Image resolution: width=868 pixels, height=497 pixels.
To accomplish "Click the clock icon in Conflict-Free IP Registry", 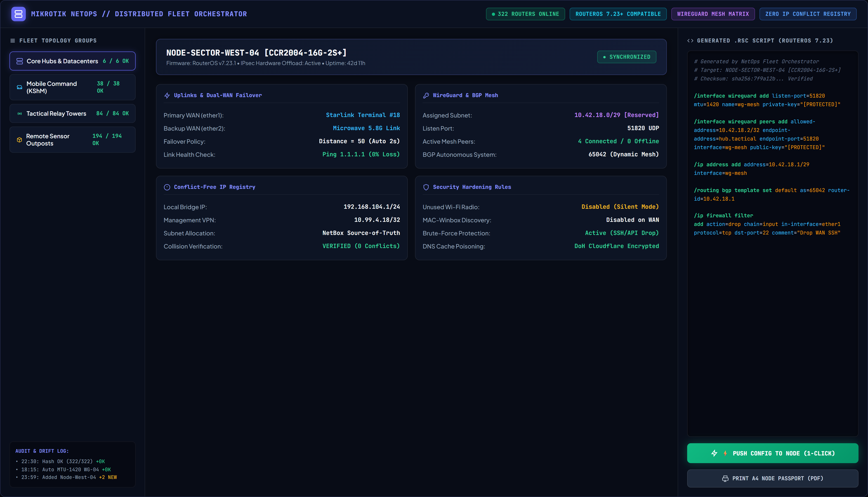I will [167, 187].
